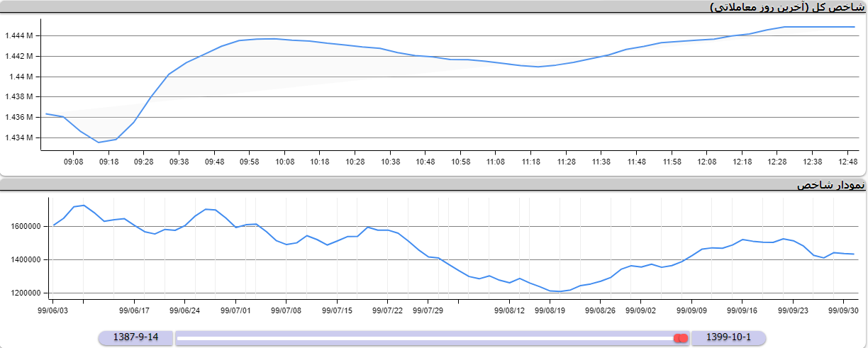Click the 99/08/19 date label on index chart
The width and height of the screenshot is (868, 348).
(x=550, y=310)
